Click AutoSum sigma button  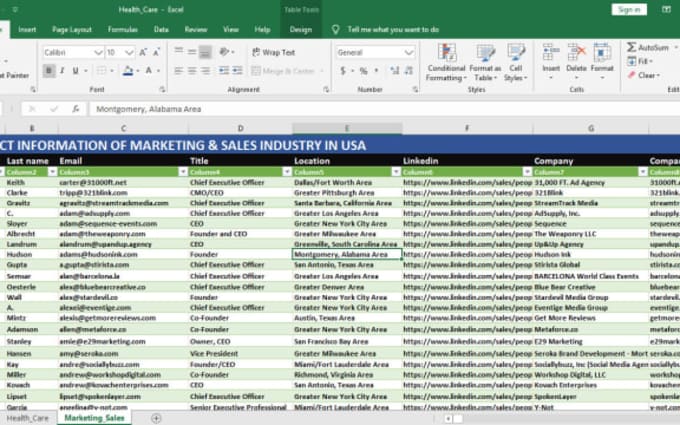tap(647, 47)
